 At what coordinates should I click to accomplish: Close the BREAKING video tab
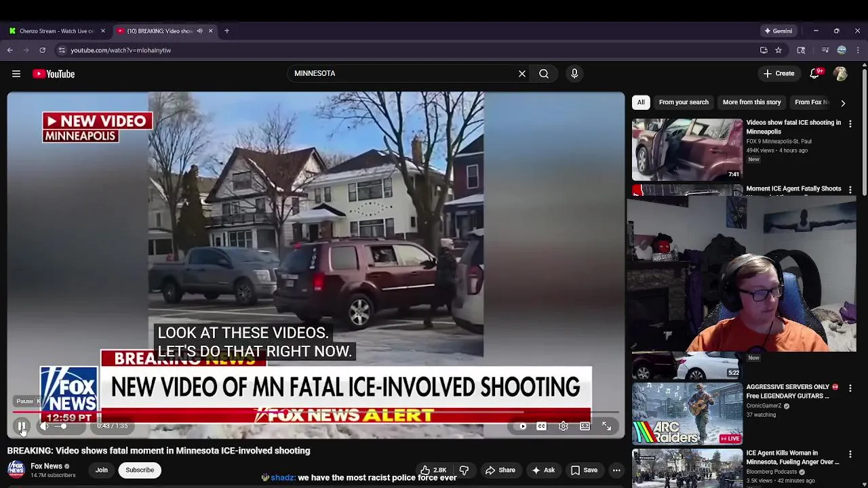tap(210, 31)
